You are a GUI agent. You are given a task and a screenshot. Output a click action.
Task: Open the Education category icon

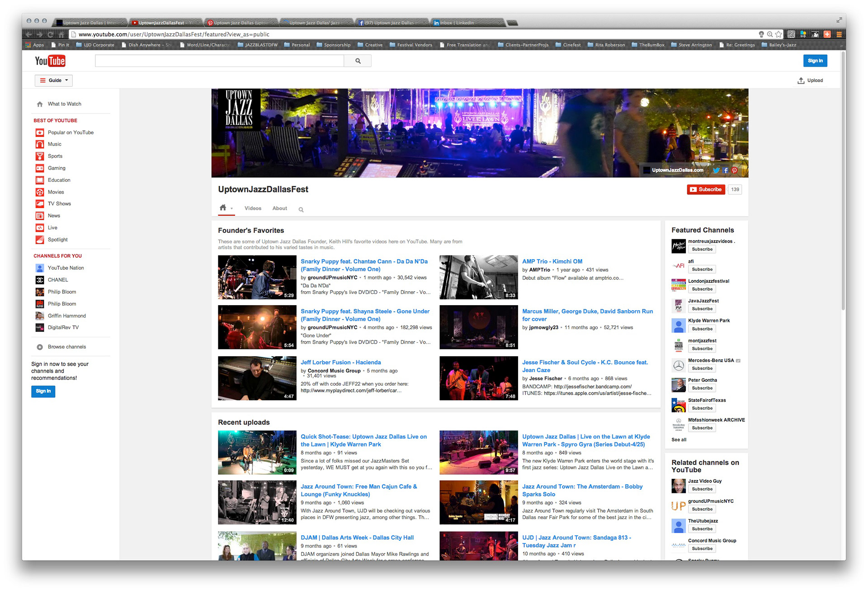(40, 180)
